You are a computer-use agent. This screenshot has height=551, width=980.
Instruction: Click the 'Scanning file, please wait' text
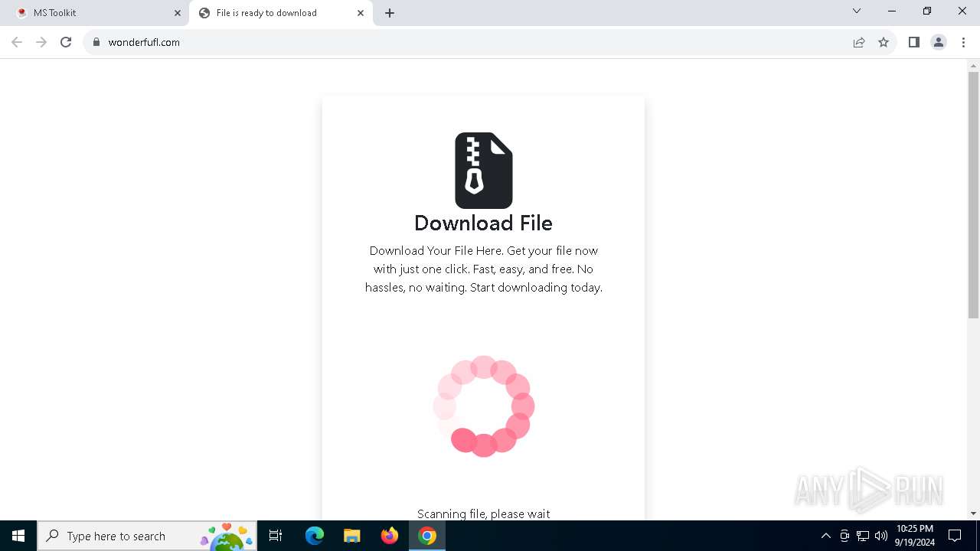483,514
